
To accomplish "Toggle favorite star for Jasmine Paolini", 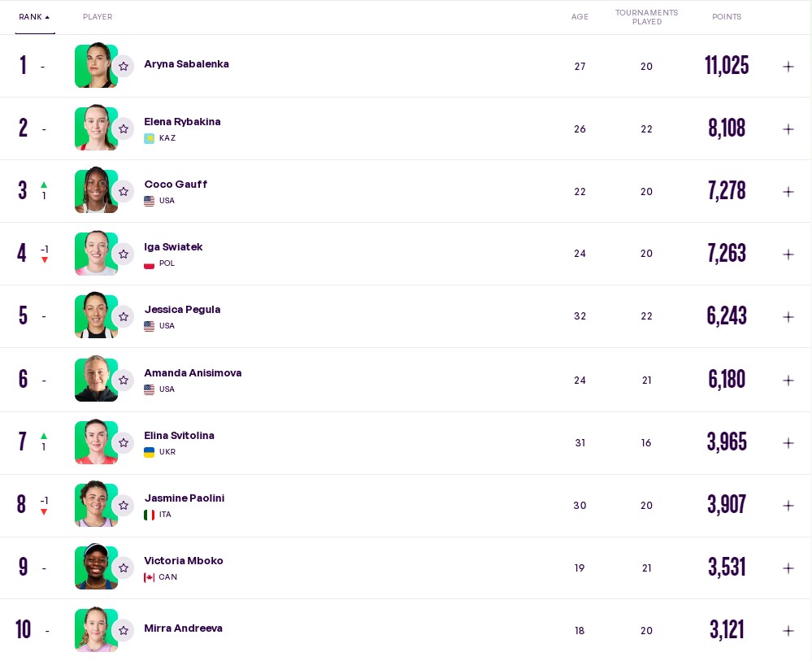I will (x=124, y=505).
